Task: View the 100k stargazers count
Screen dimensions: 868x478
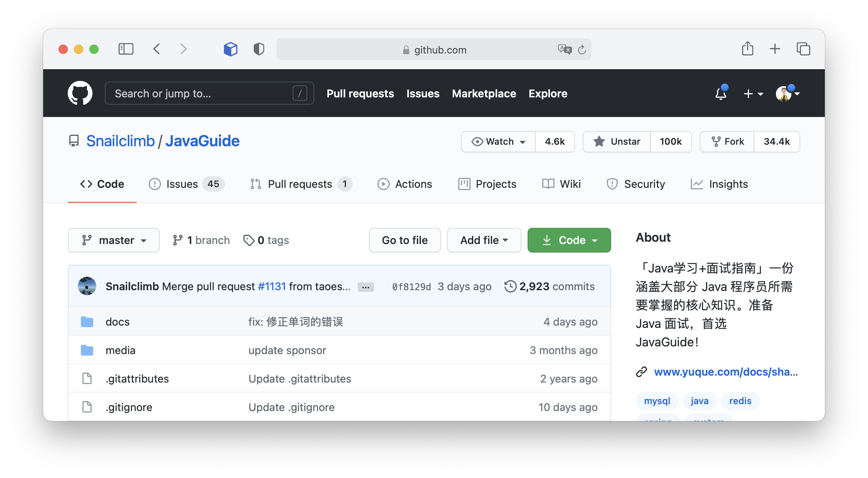Action: pyautogui.click(x=671, y=142)
